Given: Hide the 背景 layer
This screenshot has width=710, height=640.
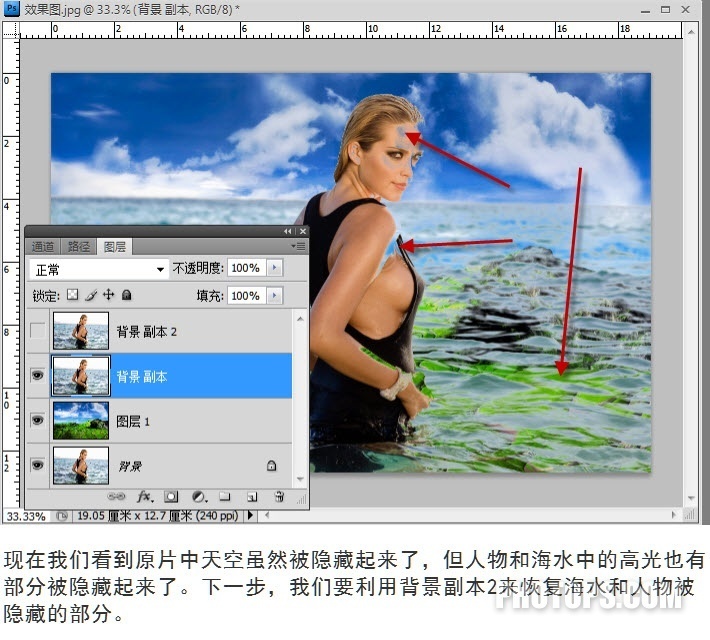Looking at the screenshot, I should pos(38,465).
